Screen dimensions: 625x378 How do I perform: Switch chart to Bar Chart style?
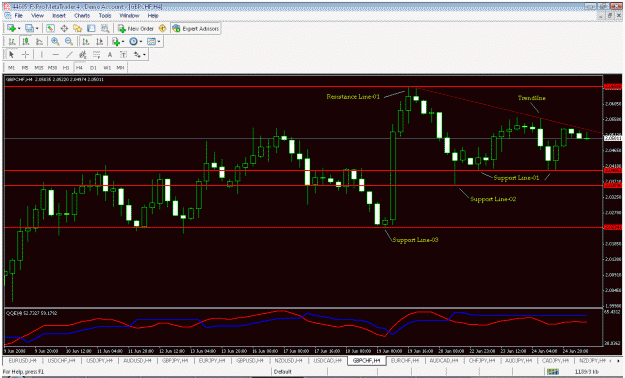pyautogui.click(x=12, y=41)
